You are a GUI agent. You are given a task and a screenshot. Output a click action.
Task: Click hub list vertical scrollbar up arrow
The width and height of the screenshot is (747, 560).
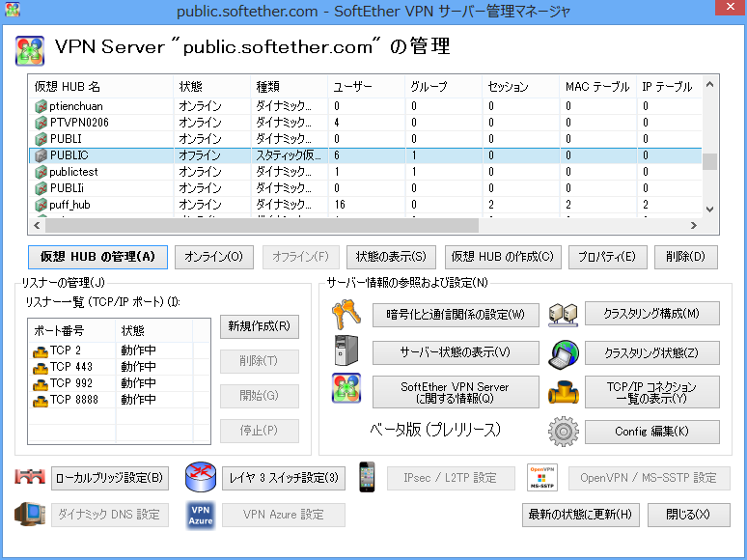(709, 85)
